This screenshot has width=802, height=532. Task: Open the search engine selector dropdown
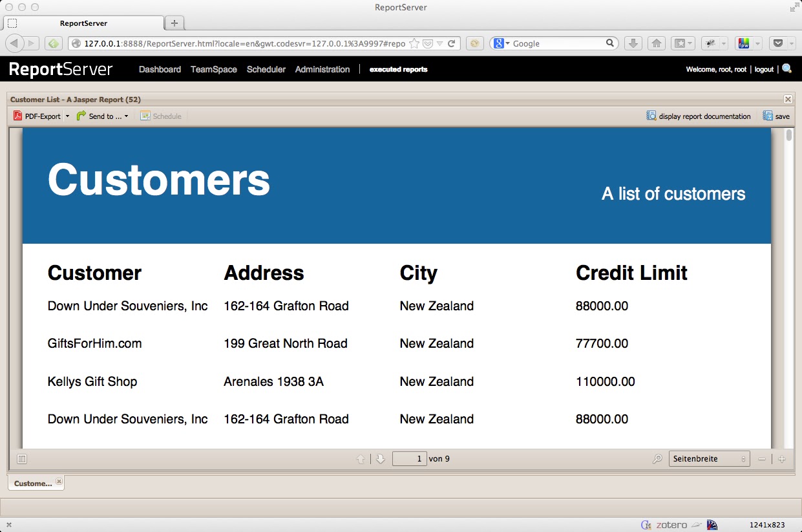501,43
